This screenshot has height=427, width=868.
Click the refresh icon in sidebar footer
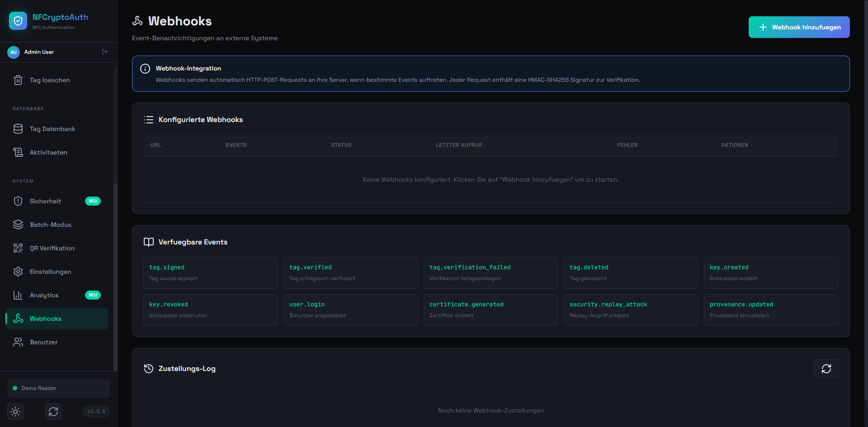click(x=53, y=412)
